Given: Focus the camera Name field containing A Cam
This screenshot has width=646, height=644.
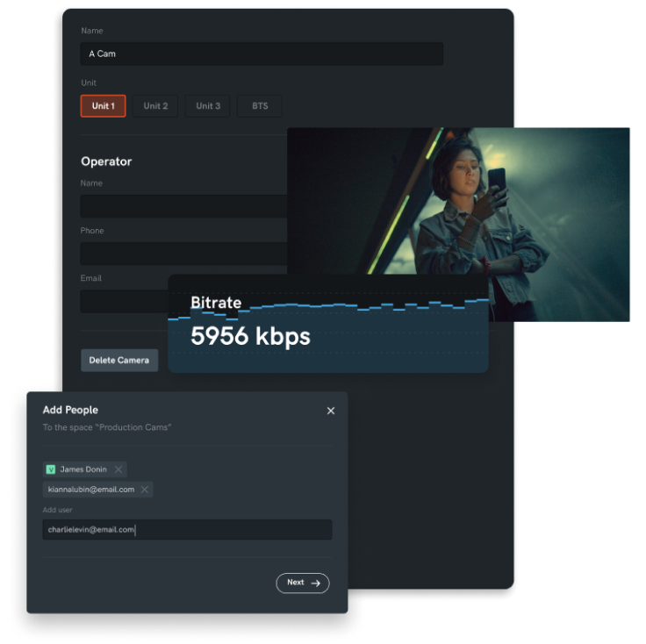Looking at the screenshot, I should 262,54.
